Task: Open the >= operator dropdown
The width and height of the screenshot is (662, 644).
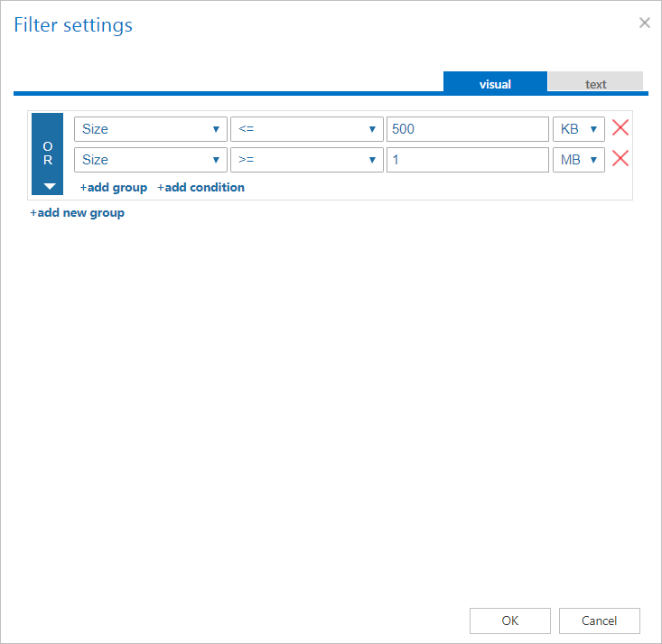Action: pos(307,160)
